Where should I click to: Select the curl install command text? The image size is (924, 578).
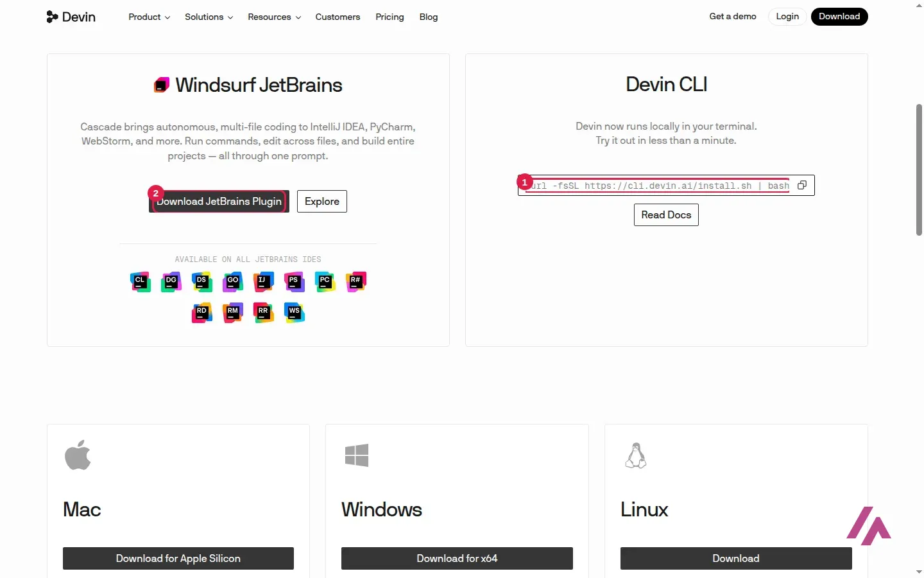(657, 186)
